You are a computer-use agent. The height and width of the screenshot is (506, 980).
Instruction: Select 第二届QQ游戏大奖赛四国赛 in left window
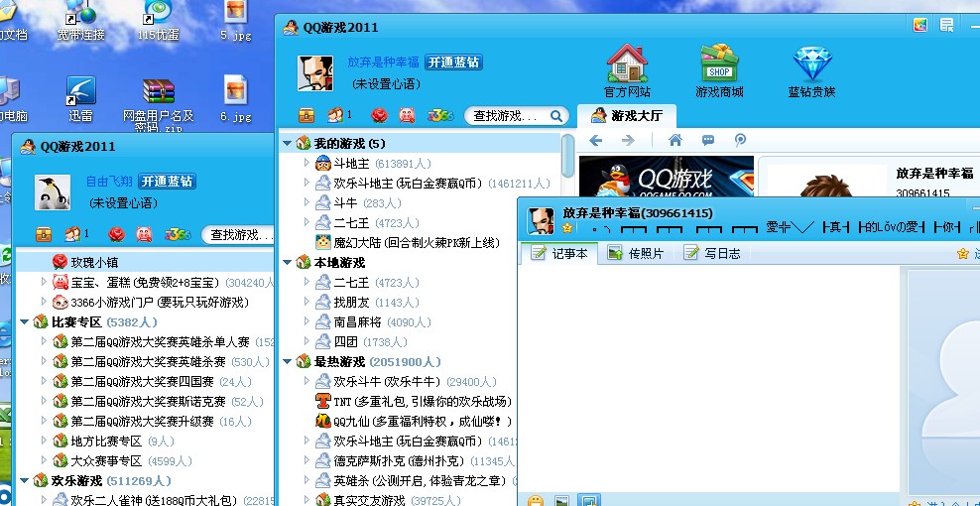click(152, 382)
